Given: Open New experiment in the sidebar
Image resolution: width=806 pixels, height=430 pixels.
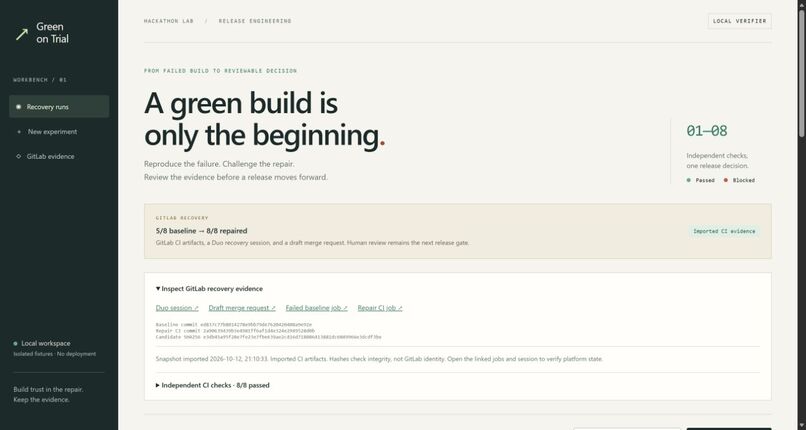Looking at the screenshot, I should click(x=59, y=132).
